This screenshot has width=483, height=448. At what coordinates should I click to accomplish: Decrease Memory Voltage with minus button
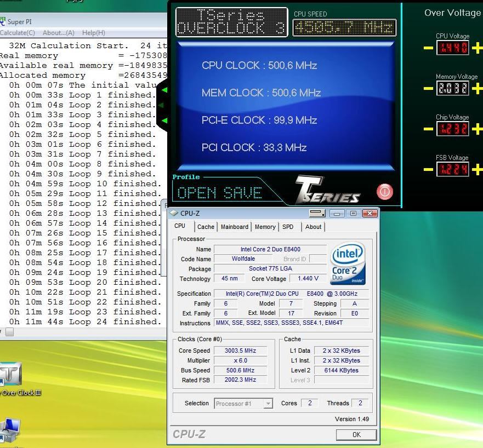coord(428,89)
